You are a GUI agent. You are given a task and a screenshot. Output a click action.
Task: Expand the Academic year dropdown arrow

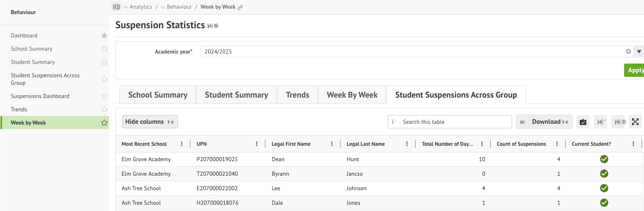(x=639, y=52)
